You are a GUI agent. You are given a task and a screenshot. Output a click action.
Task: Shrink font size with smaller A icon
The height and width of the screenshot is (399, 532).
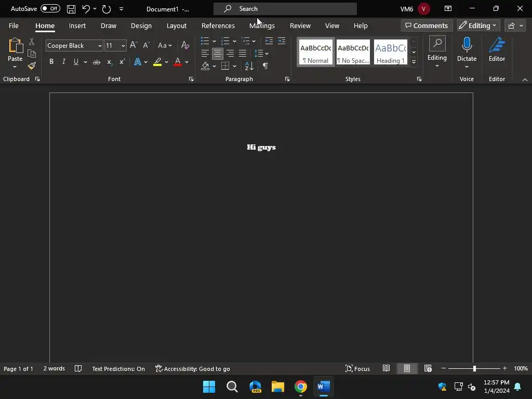pos(146,45)
